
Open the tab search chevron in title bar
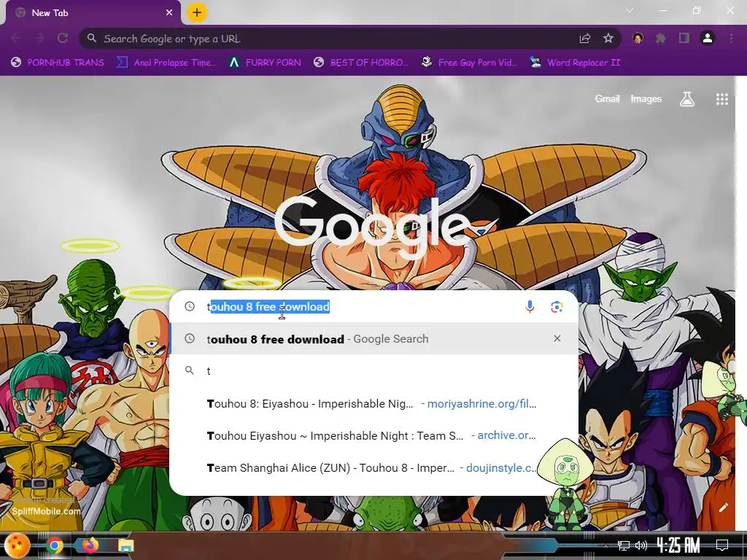point(630,10)
